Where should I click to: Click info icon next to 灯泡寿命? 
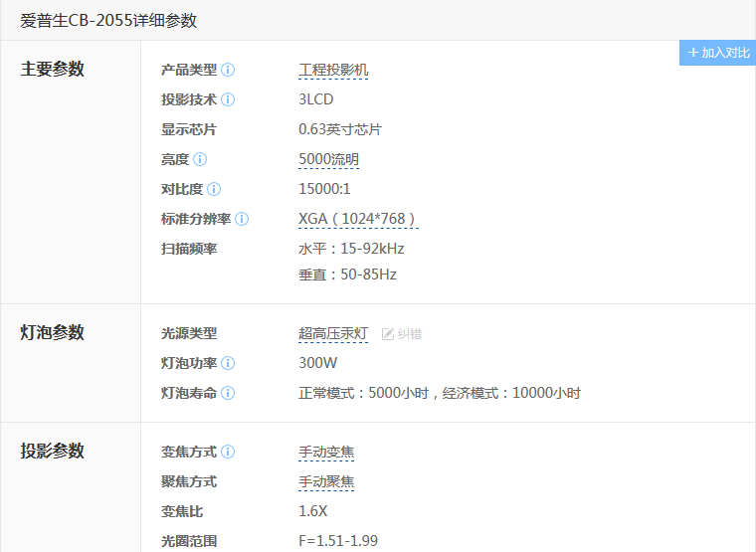click(228, 394)
